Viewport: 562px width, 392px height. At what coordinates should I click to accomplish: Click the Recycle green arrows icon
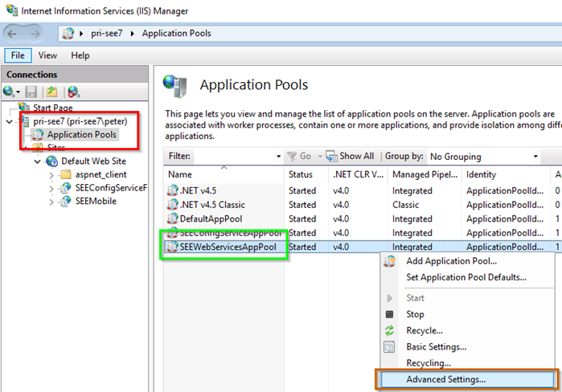coord(390,330)
